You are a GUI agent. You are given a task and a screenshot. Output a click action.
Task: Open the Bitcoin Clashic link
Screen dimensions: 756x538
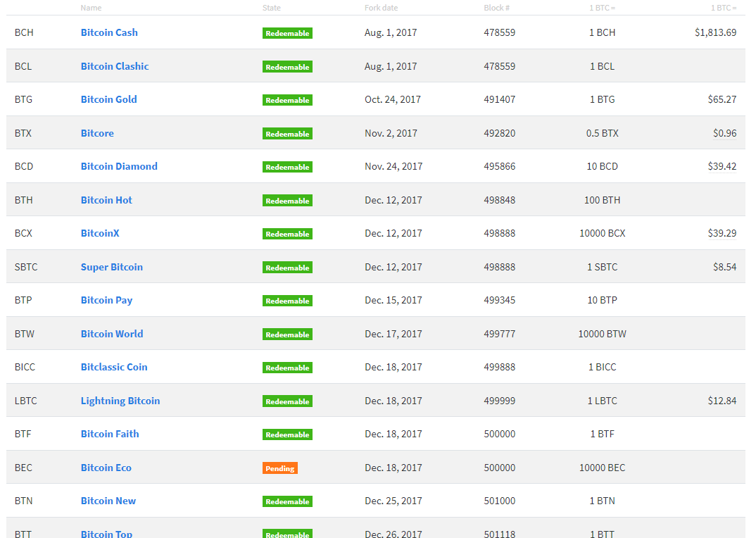(x=115, y=66)
